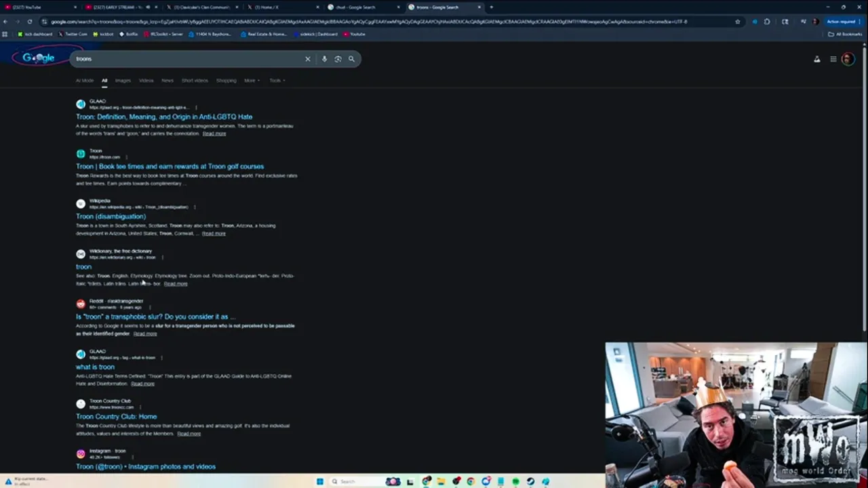
Task: Click the Google logo
Action: [x=39, y=58]
